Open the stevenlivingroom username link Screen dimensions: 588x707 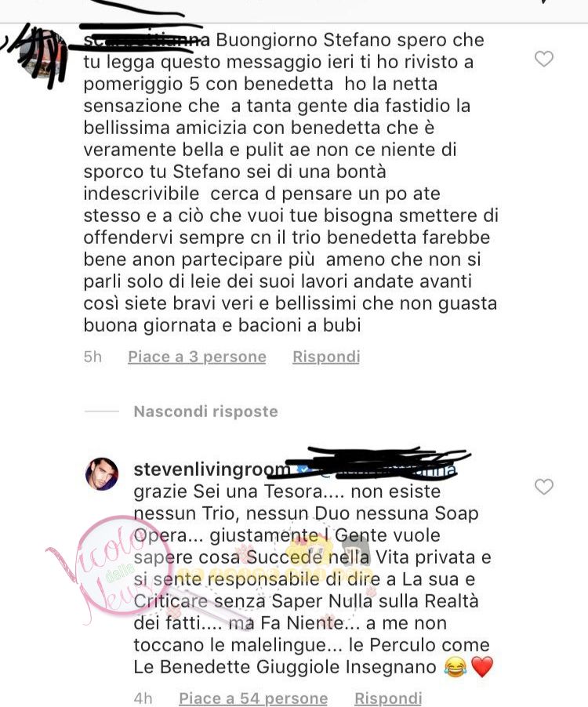(x=212, y=470)
